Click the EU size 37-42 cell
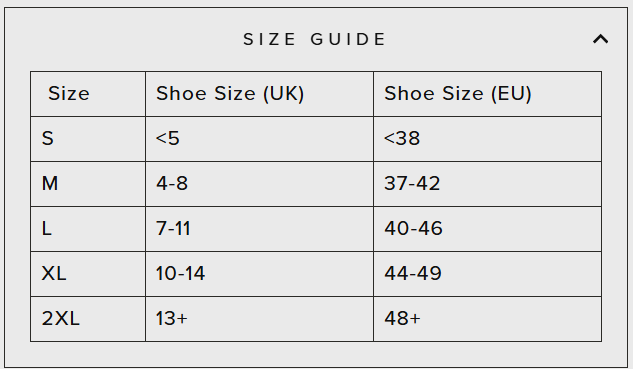633x369 pixels. (488, 184)
